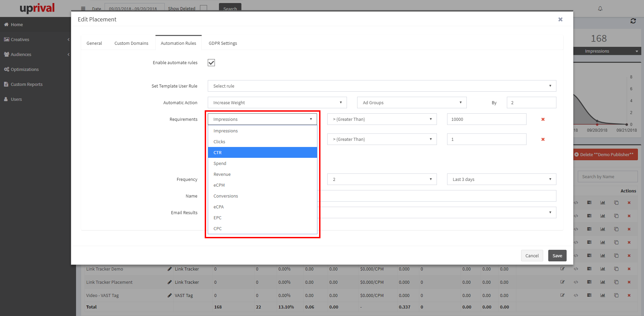The height and width of the screenshot is (316, 644).
Task: Remove the 10000 requirement row
Action: coord(543,119)
